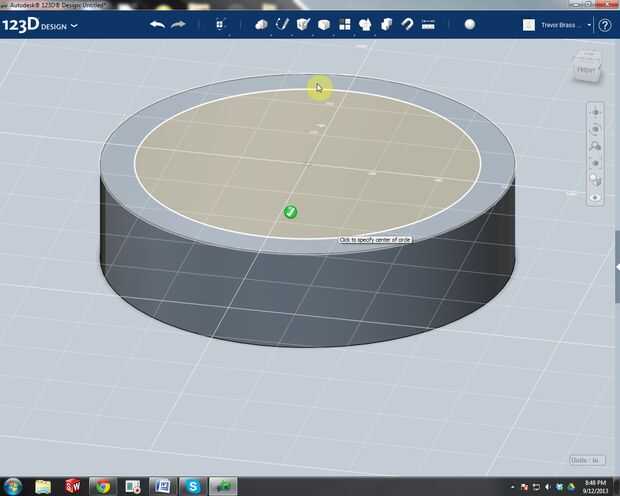Toggle the perspective view cube icon
This screenshot has height=496, width=620.
coord(595,180)
